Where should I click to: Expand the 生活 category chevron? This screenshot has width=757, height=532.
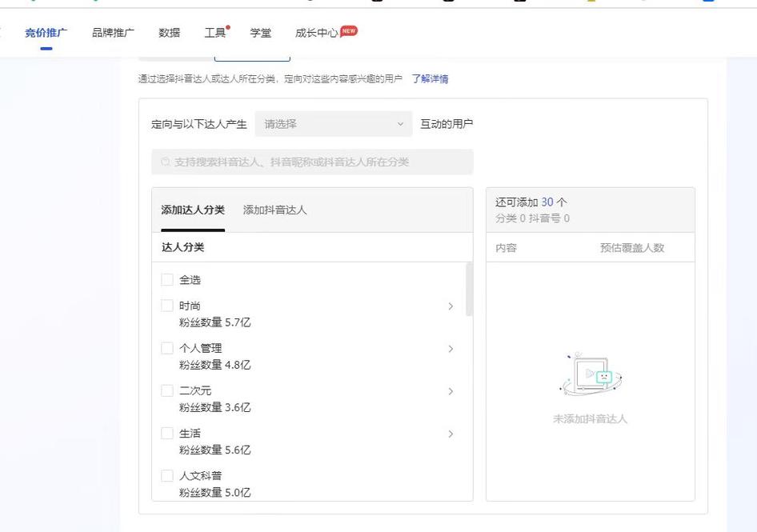(451, 434)
